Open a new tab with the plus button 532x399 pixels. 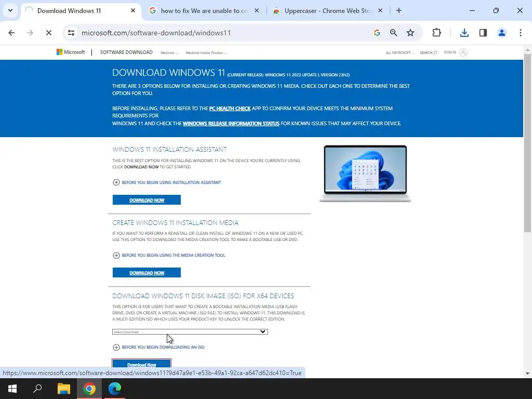point(399,10)
